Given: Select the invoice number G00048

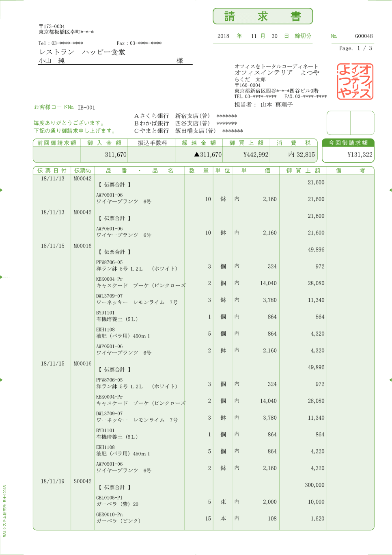Looking at the screenshot, I should click(x=364, y=36).
